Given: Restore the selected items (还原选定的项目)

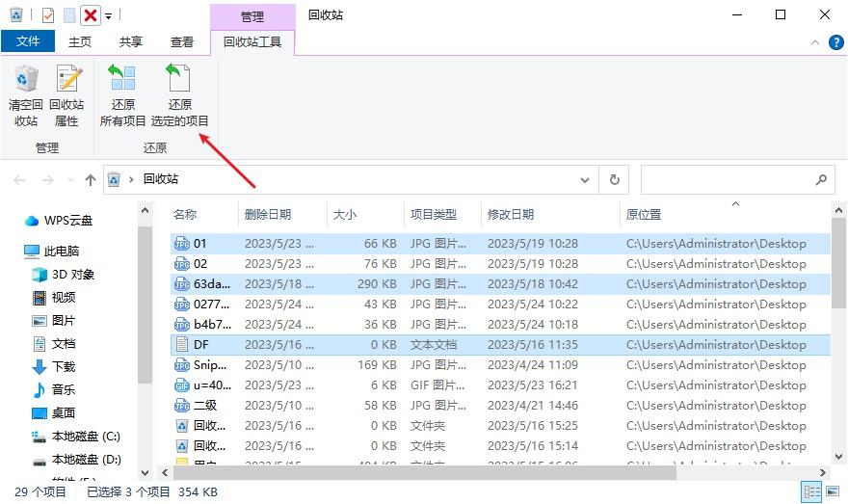Looking at the screenshot, I should (179, 95).
